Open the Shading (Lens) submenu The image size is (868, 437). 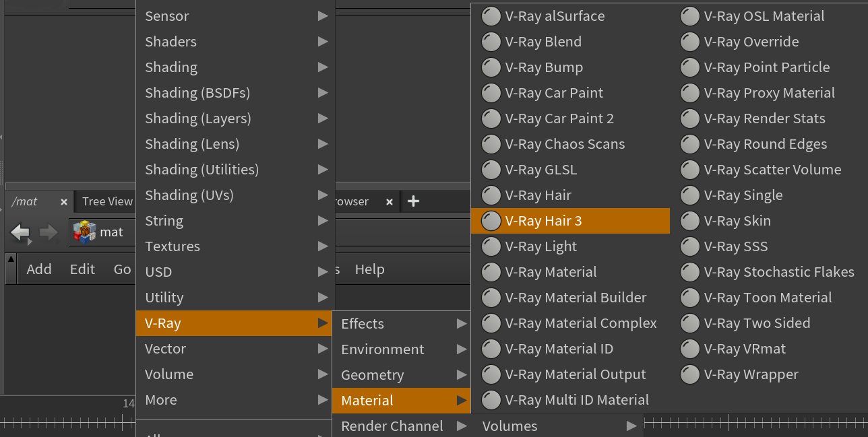pos(235,144)
